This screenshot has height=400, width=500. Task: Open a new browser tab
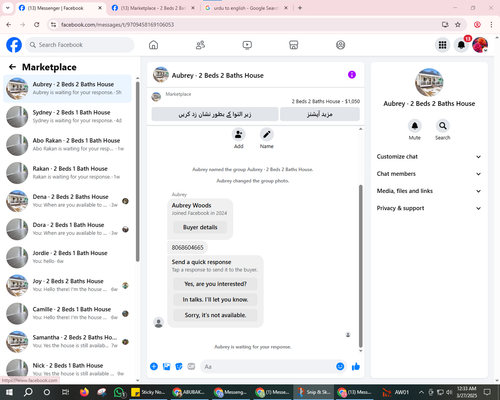click(x=300, y=8)
